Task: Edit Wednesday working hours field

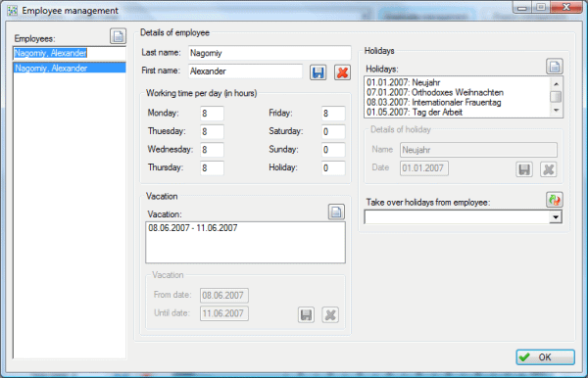Action: 212,150
